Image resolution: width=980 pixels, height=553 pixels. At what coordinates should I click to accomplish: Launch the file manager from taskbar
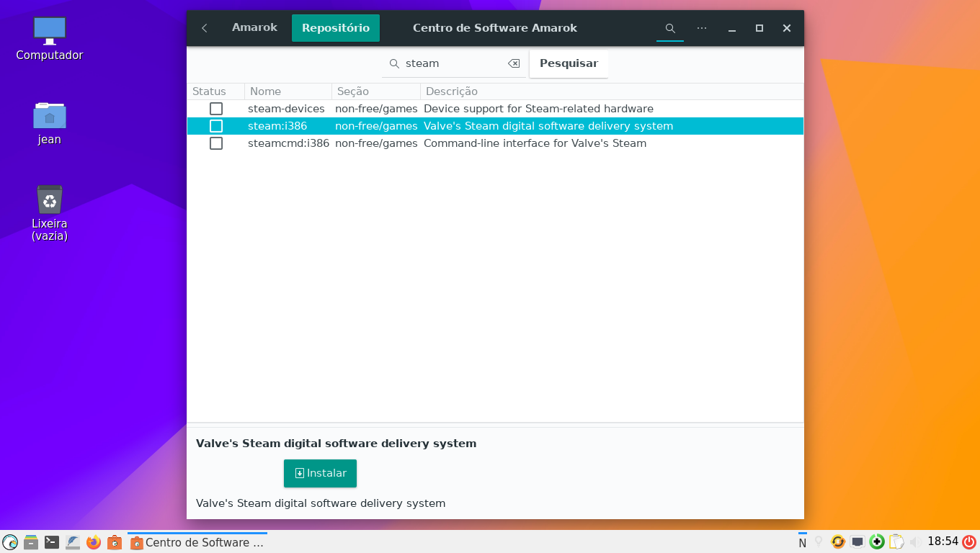pyautogui.click(x=31, y=542)
